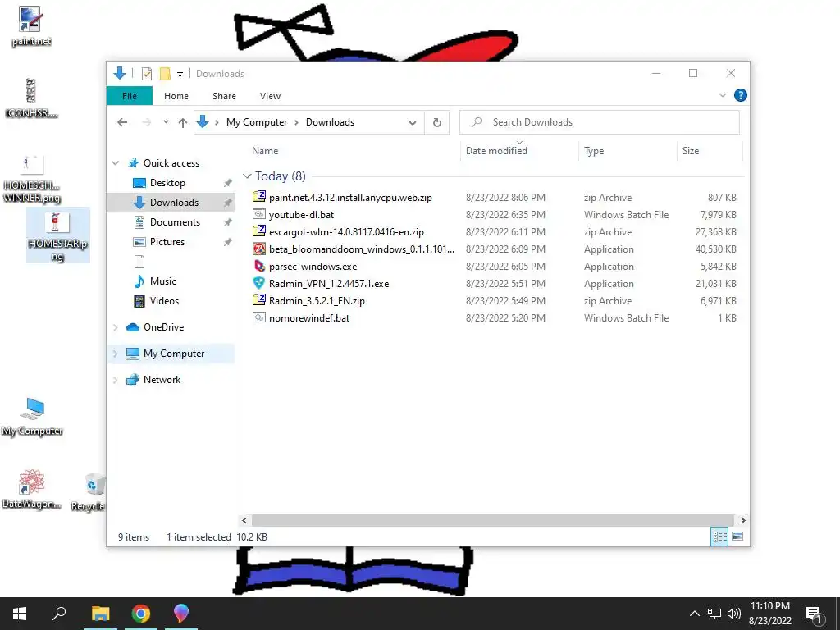Open the My Computer desktop icon
Image resolution: width=840 pixels, height=630 pixels.
[32, 417]
